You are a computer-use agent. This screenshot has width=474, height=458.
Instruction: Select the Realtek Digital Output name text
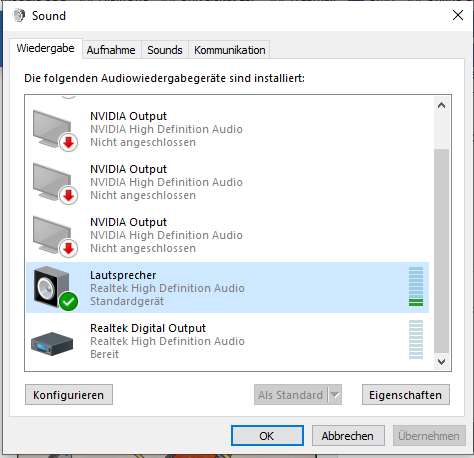click(x=148, y=328)
